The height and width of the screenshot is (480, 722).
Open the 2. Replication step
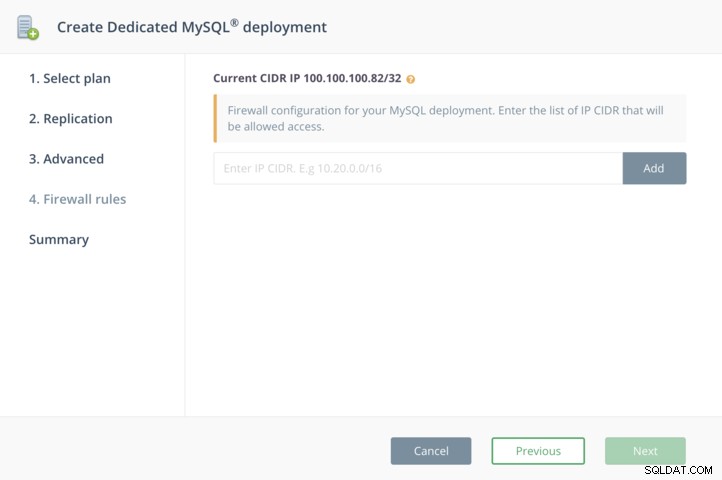pos(70,118)
